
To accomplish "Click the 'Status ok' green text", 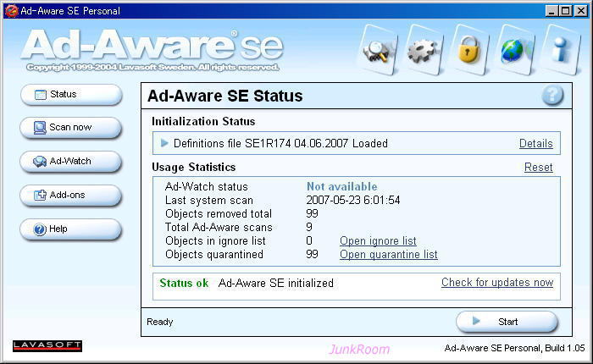I will [184, 283].
